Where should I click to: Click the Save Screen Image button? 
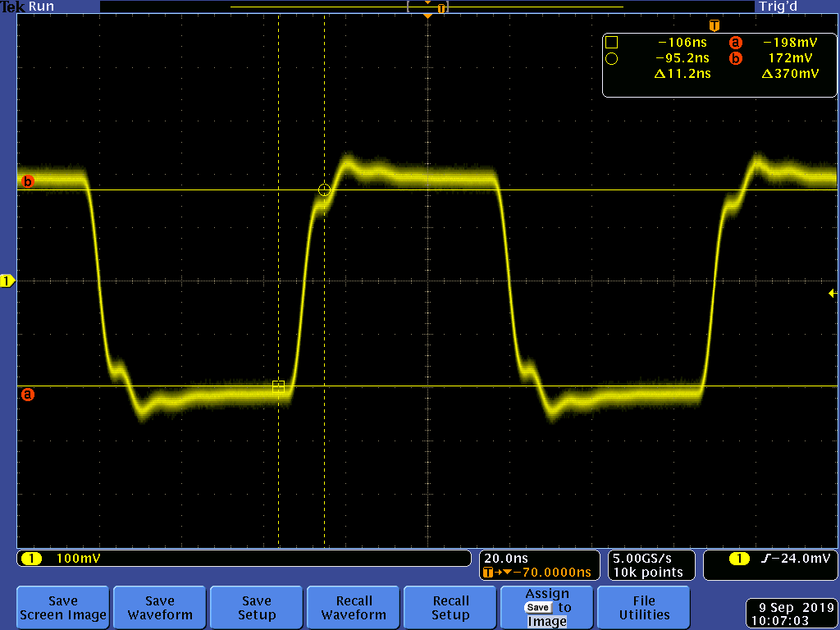tap(62, 608)
